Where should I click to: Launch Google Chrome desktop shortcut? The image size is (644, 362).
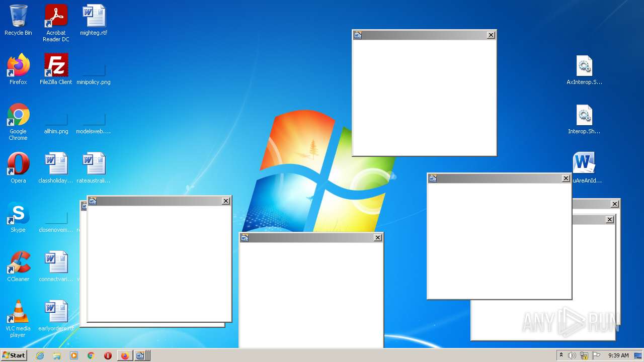(x=18, y=122)
